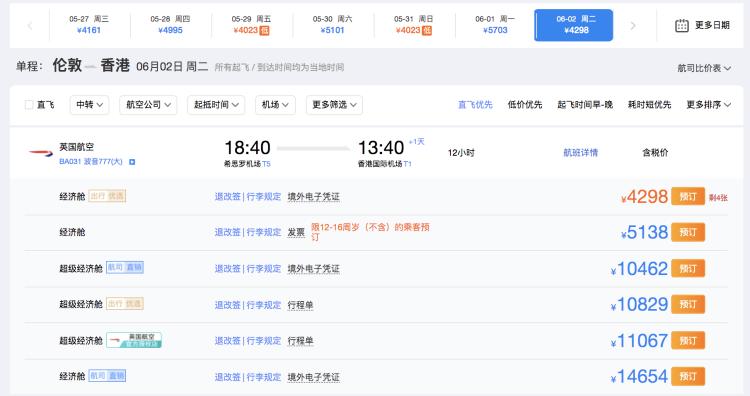Expand the 航司比价表 comparison table
Image resolution: width=750 pixels, height=396 pixels.
coord(704,68)
